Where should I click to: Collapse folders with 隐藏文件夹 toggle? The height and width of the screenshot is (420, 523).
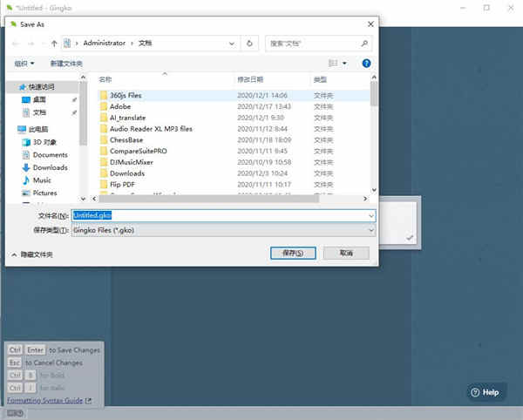point(32,254)
